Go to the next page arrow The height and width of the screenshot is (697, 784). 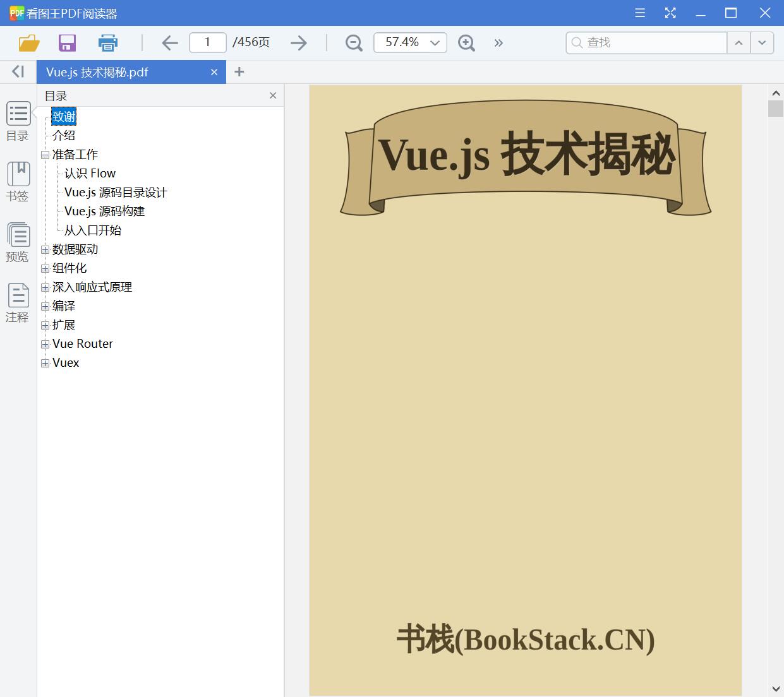tap(299, 43)
